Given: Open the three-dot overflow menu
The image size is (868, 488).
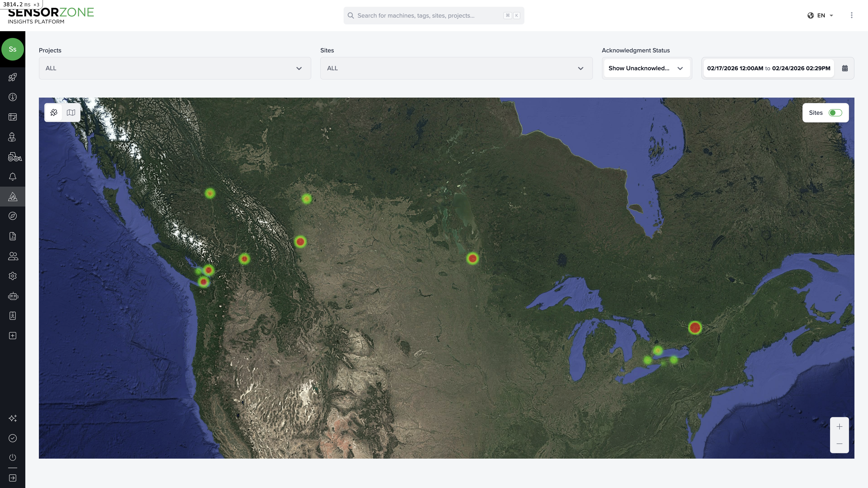Looking at the screenshot, I should (851, 15).
